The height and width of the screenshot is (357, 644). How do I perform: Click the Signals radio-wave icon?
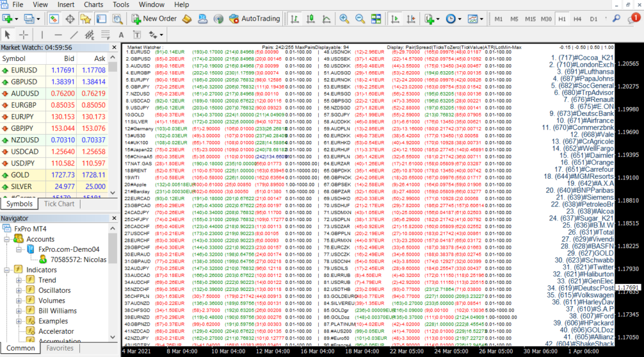[218, 18]
